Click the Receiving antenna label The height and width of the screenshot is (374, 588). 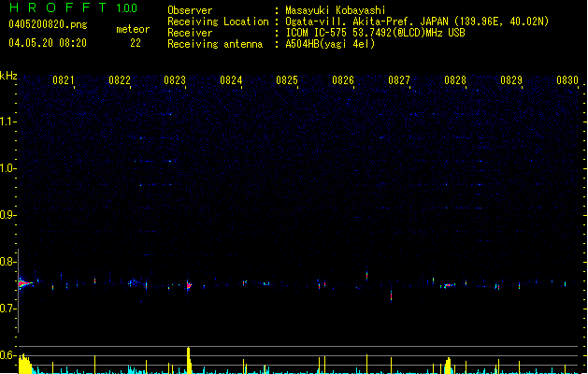(x=215, y=44)
